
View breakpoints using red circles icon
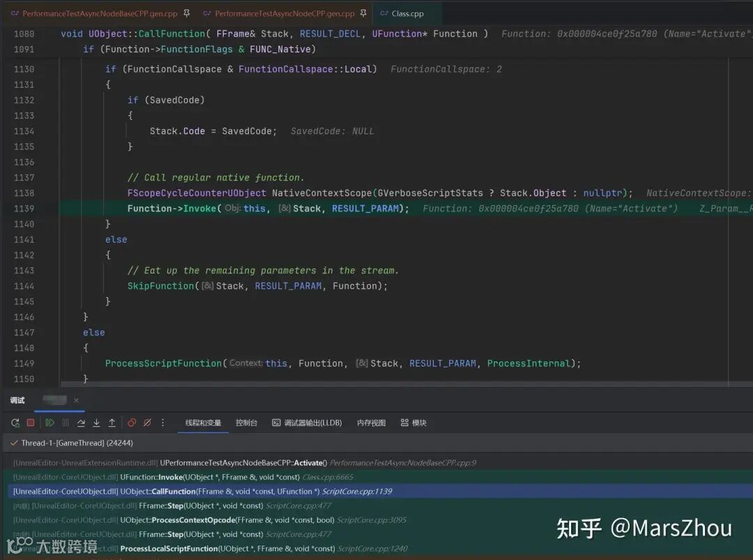[x=132, y=423]
